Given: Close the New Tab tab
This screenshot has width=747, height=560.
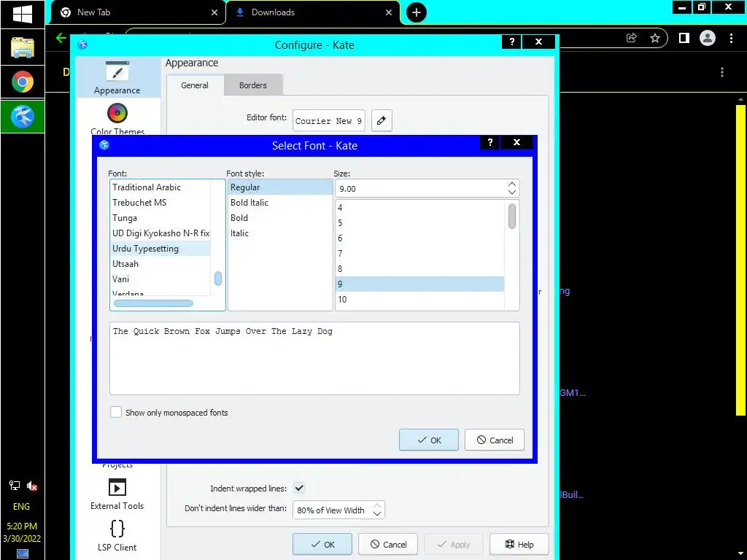Looking at the screenshot, I should click(214, 12).
